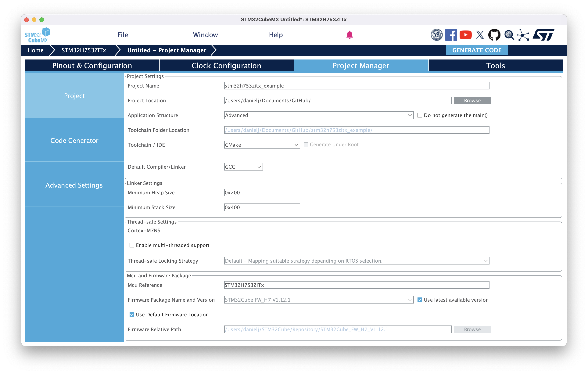Click the X social media icon
This screenshot has height=374, width=588.
[480, 35]
